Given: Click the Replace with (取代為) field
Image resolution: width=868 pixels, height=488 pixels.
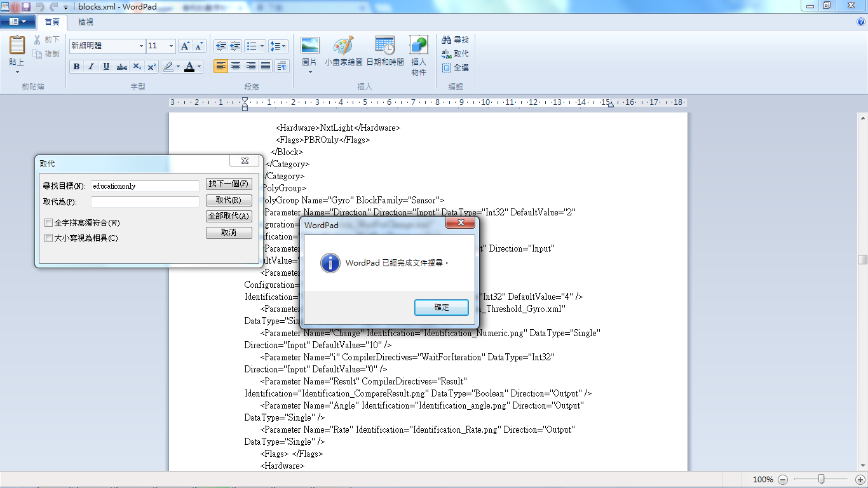Looking at the screenshot, I should [x=145, y=202].
